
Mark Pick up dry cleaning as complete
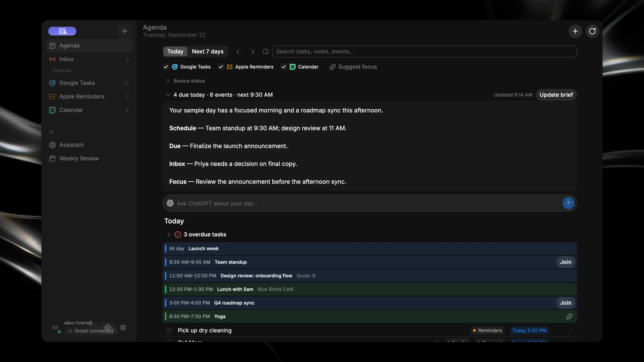click(x=169, y=330)
